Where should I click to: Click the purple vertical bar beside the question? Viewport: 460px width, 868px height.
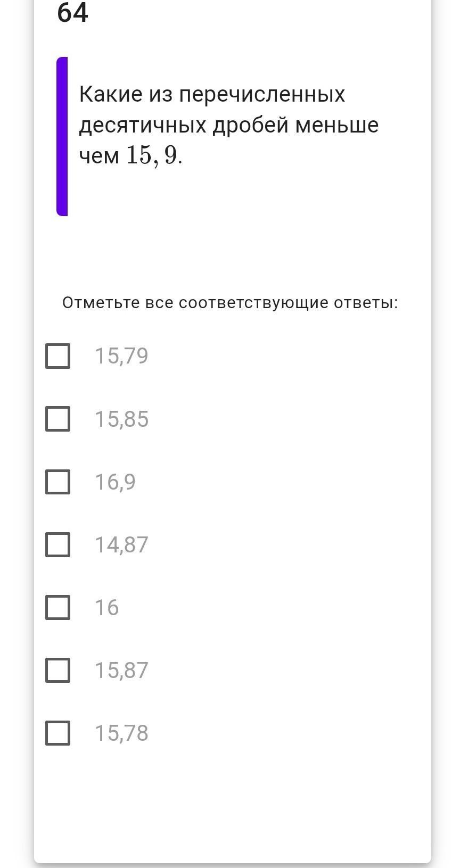[62, 136]
